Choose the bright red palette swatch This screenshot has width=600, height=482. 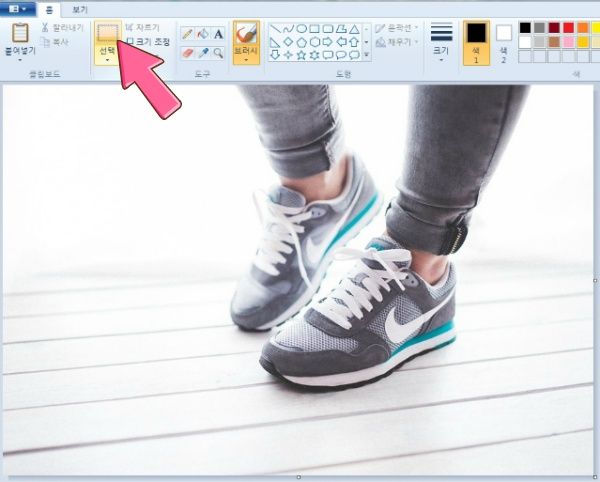coord(569,28)
